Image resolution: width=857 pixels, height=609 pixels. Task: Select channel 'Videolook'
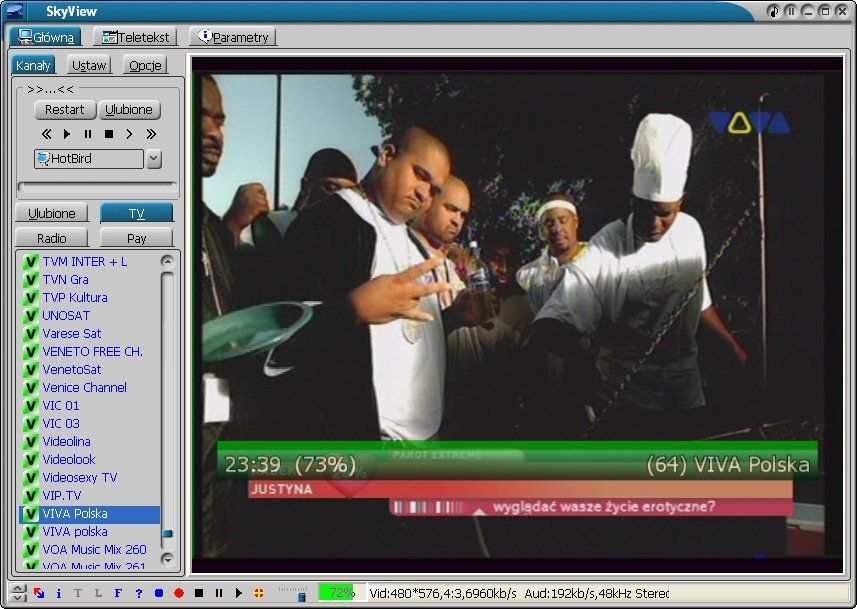tap(69, 460)
